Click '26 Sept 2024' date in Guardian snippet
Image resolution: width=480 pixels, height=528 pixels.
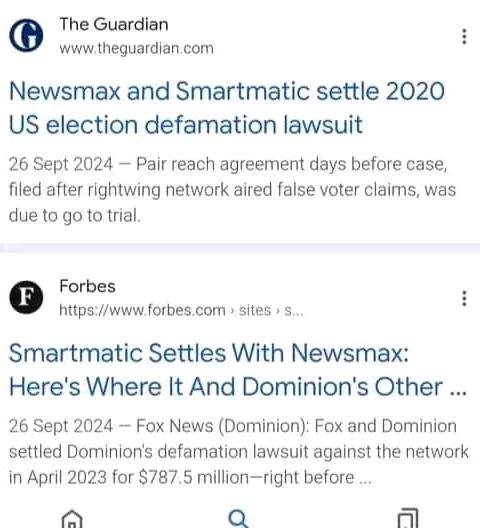pos(61,164)
